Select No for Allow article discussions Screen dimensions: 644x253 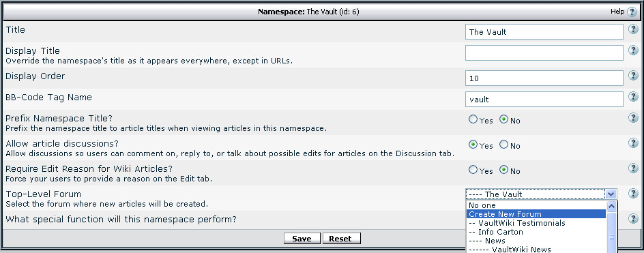tap(504, 145)
